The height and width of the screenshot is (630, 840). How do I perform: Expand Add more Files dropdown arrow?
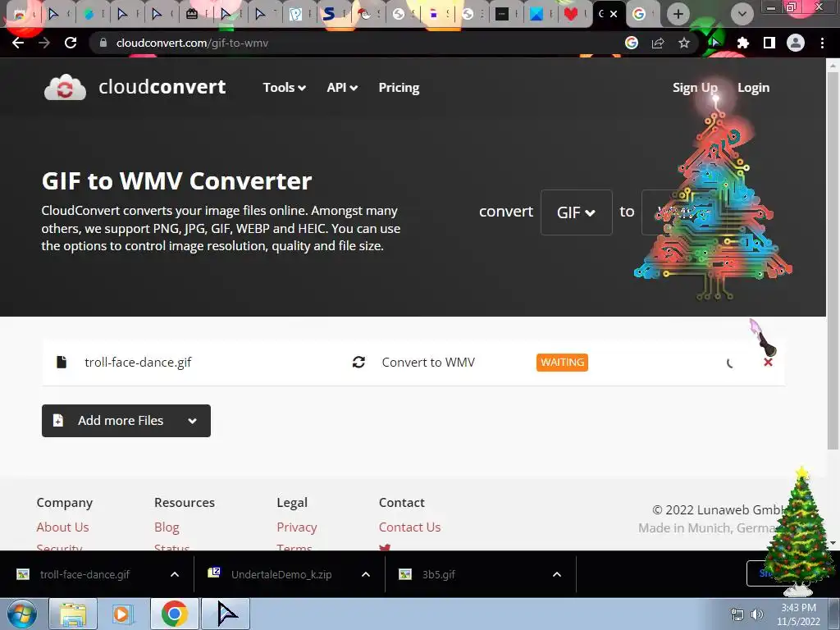coord(192,421)
